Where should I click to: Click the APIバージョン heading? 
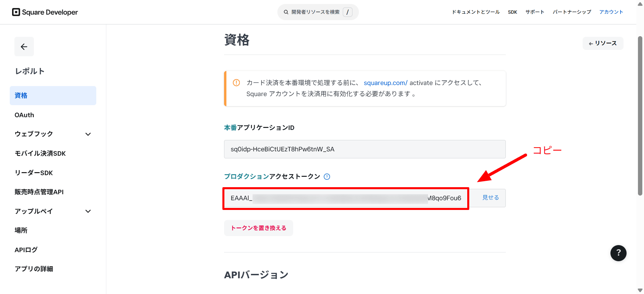pos(256,275)
